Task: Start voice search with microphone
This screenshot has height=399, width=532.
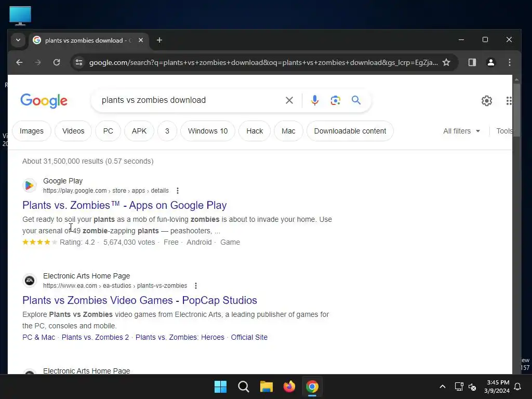Action: point(314,100)
